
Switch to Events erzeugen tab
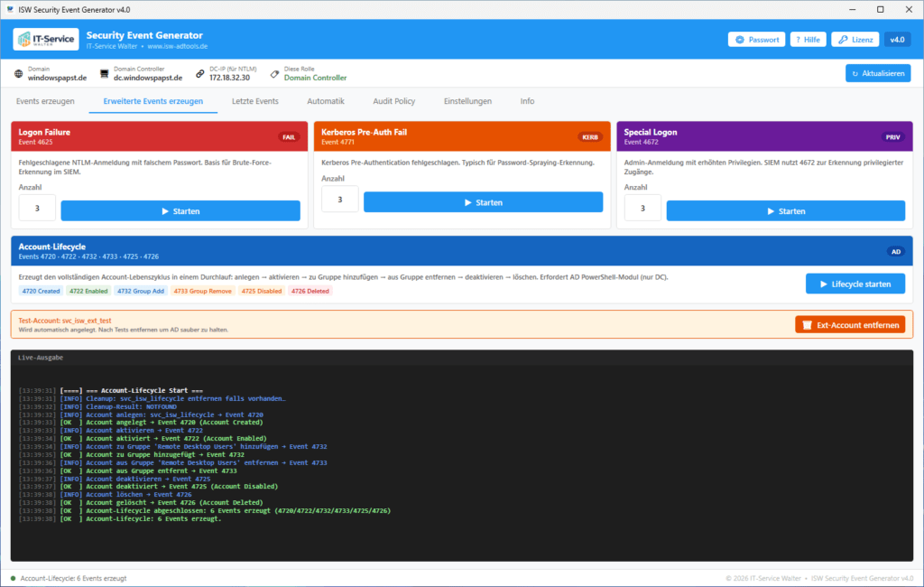[45, 101]
